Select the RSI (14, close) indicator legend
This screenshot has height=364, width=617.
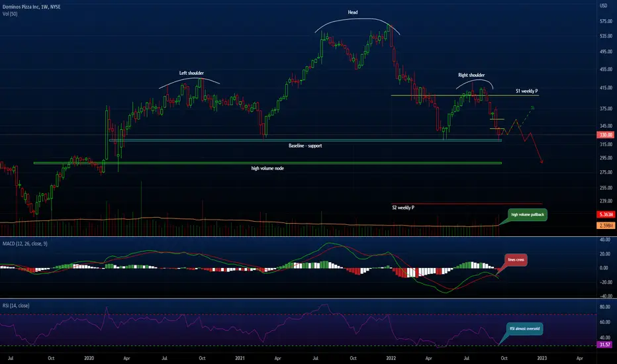click(16, 305)
